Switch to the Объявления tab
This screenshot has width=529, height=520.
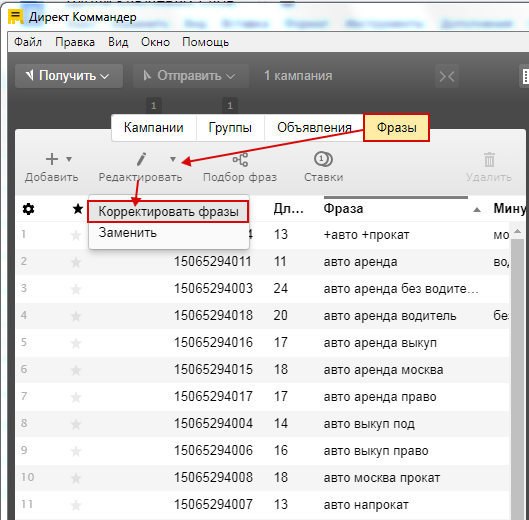[x=314, y=128]
